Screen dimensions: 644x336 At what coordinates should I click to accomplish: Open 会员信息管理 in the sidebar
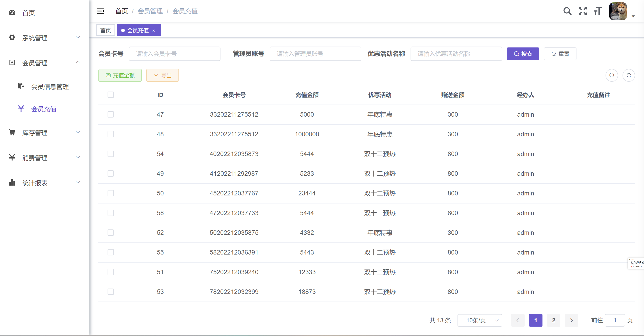50,87
